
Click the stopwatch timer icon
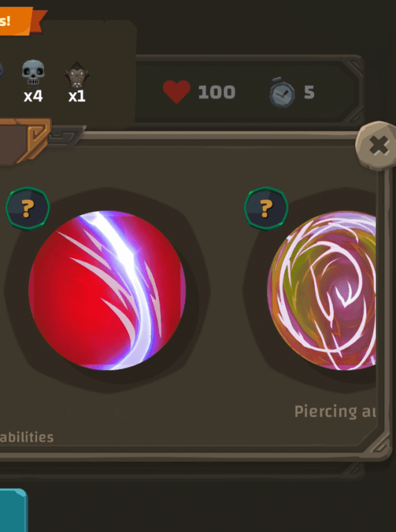point(282,93)
